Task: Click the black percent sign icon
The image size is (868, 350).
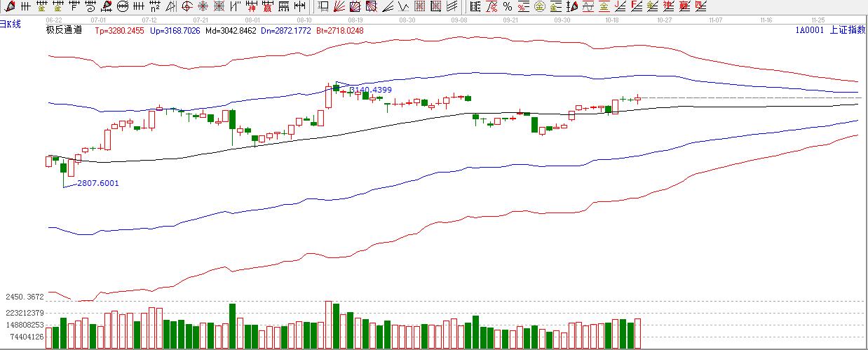Action: coord(508,6)
